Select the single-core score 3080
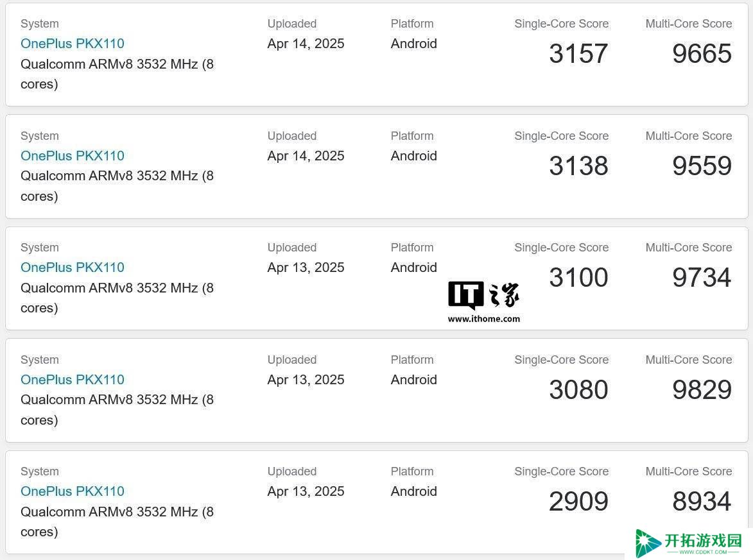 tap(578, 389)
